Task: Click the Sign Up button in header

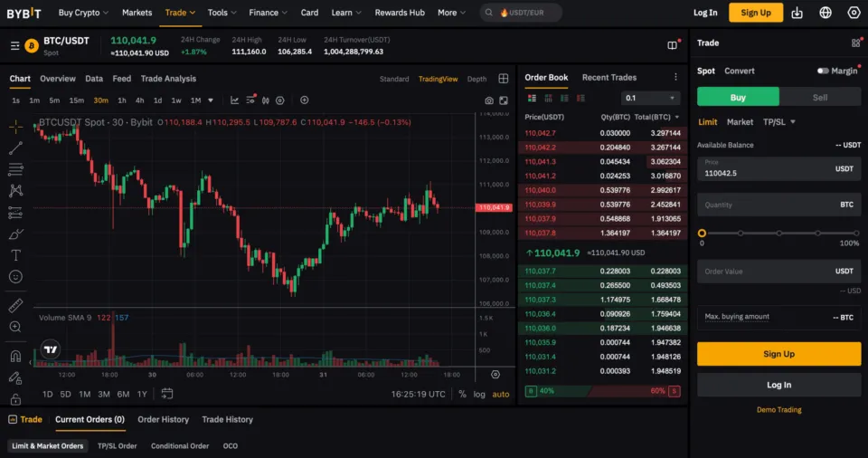Action: click(x=756, y=13)
